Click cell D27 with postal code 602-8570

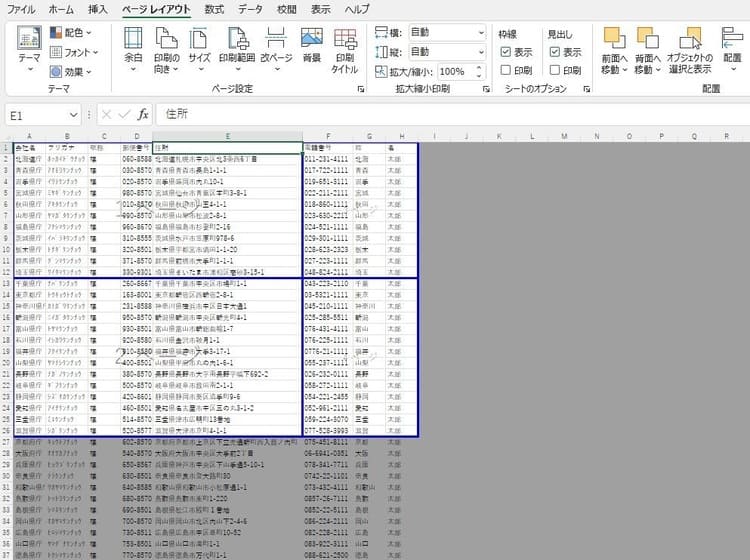coord(136,442)
